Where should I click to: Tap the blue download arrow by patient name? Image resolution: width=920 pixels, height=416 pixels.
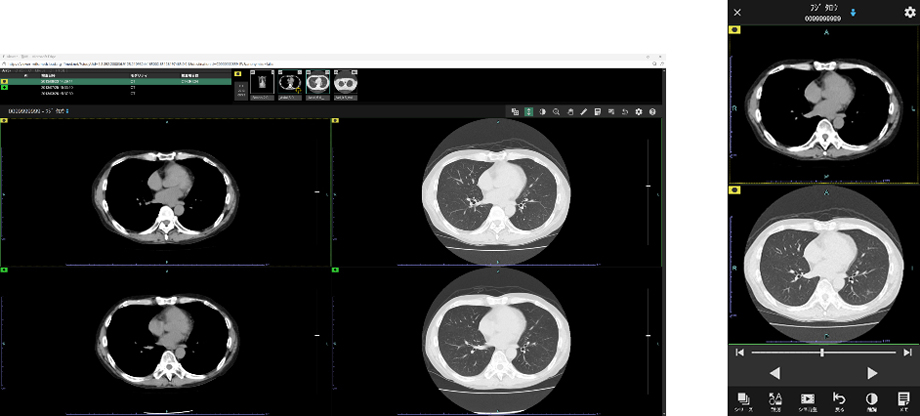click(x=855, y=13)
